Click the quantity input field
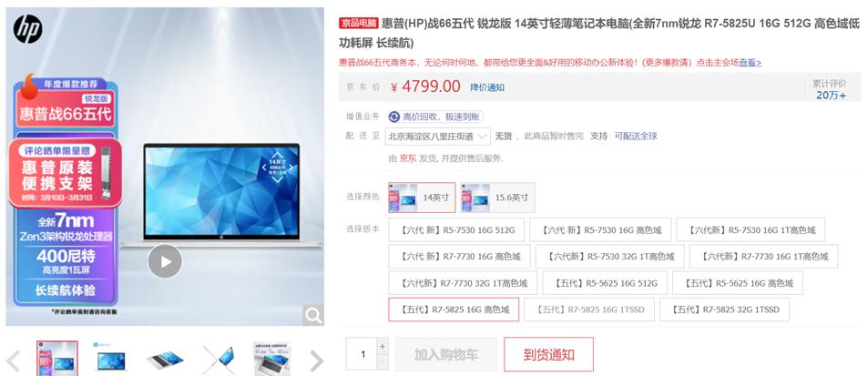The height and width of the screenshot is (376, 868). point(362,354)
